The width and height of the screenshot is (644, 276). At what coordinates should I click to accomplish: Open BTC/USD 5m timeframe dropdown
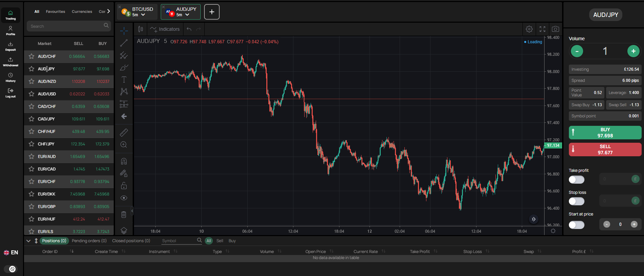[139, 15]
